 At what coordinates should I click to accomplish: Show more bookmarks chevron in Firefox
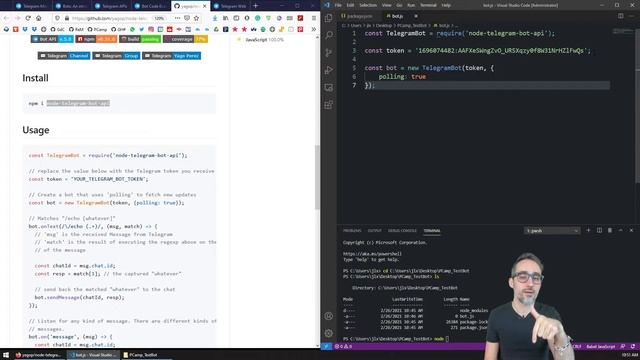coord(313,29)
